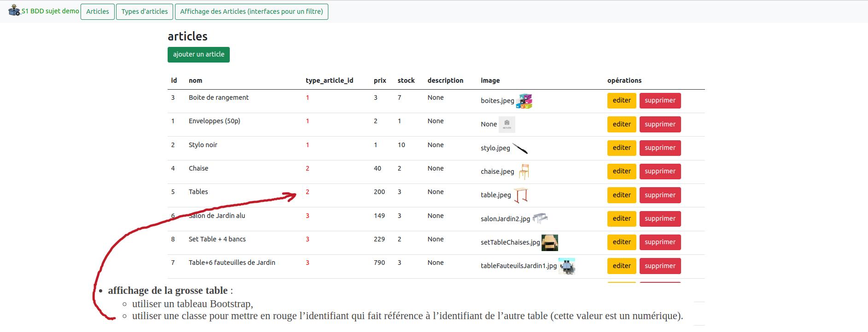Edit the Tables row
Viewport: 868px width, 332px height.
[x=621, y=195]
